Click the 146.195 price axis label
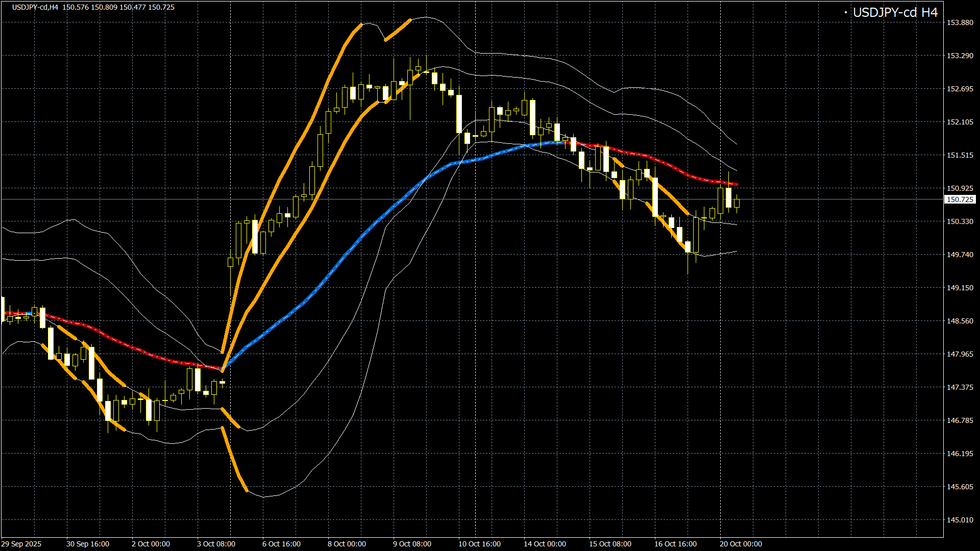This screenshot has width=980, height=551. point(960,454)
